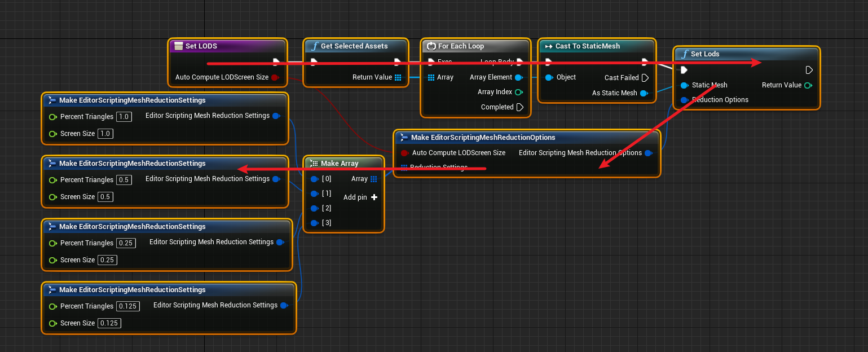Viewport: 868px width, 352px height.
Task: Click Add pin on the Make Array node
Action: click(x=360, y=197)
